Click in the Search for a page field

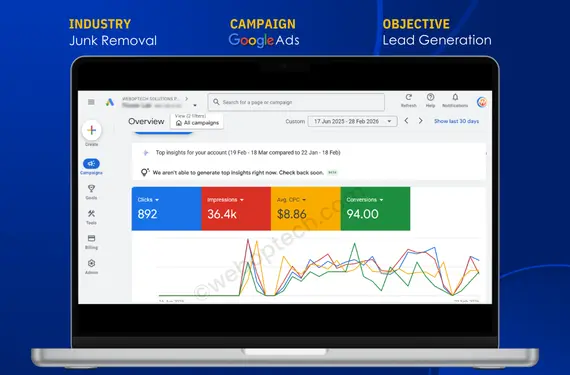pyautogui.click(x=296, y=102)
